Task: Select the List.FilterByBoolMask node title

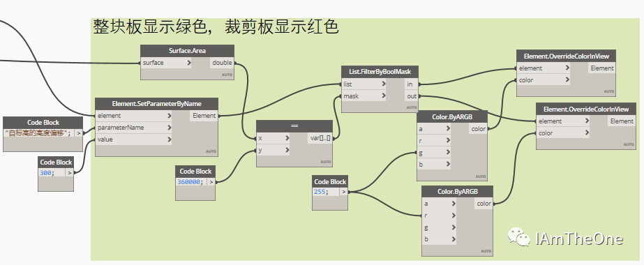Action: pyautogui.click(x=380, y=72)
